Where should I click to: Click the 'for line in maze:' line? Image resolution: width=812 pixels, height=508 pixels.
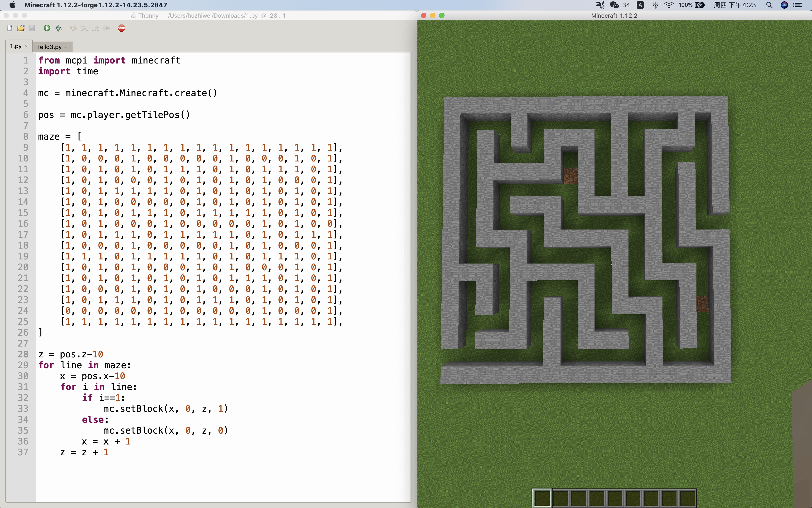point(85,365)
